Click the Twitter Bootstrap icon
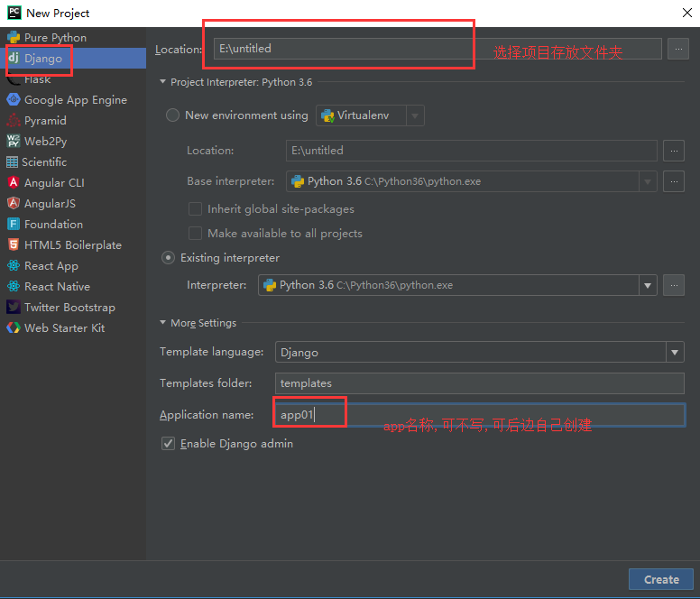700x599 pixels. pos(14,307)
